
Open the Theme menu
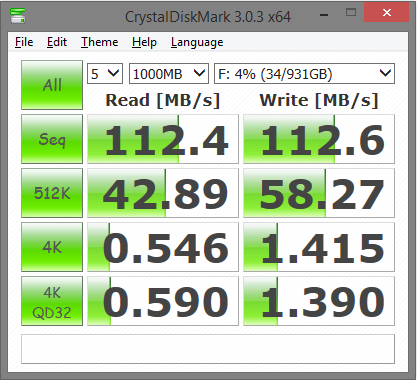pos(99,42)
